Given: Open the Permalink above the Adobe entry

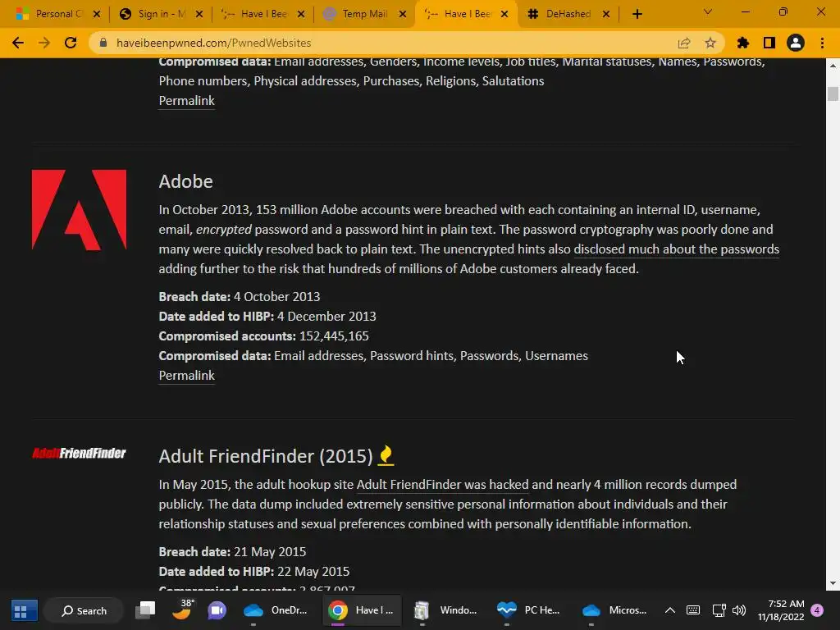Looking at the screenshot, I should (x=186, y=101).
